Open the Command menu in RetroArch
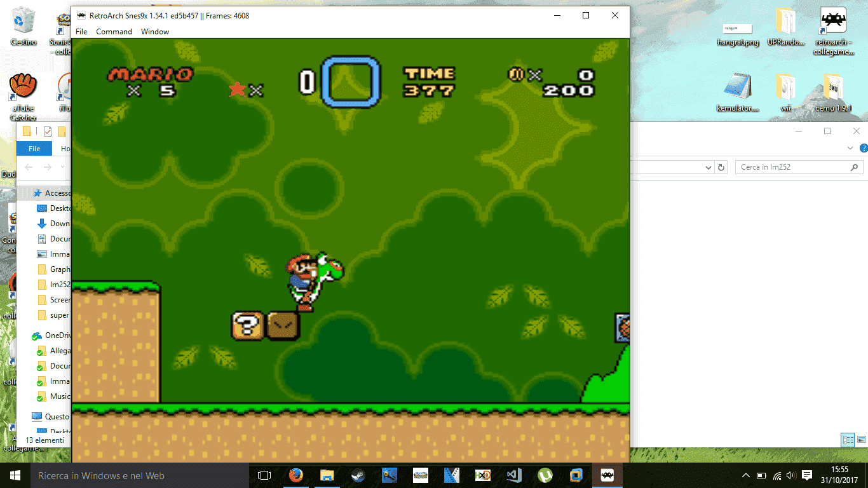The width and height of the screenshot is (868, 488). pyautogui.click(x=114, y=32)
